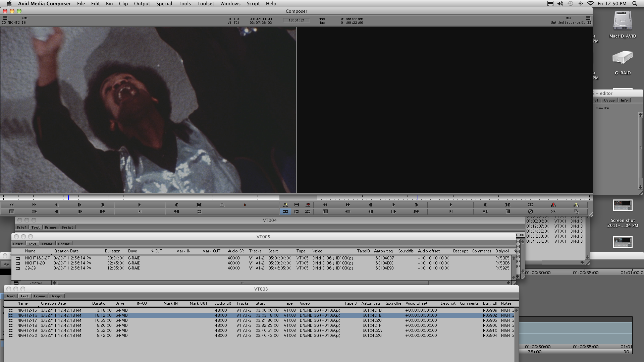Switch VT003 bin to the Frame tab
This screenshot has height=362, width=644.
tap(39, 296)
